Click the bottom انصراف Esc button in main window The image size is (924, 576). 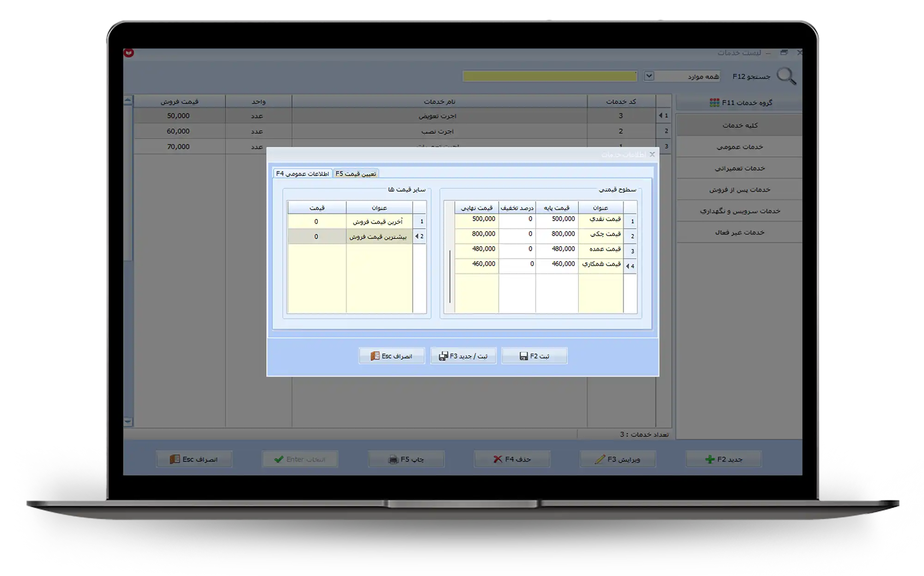[194, 459]
